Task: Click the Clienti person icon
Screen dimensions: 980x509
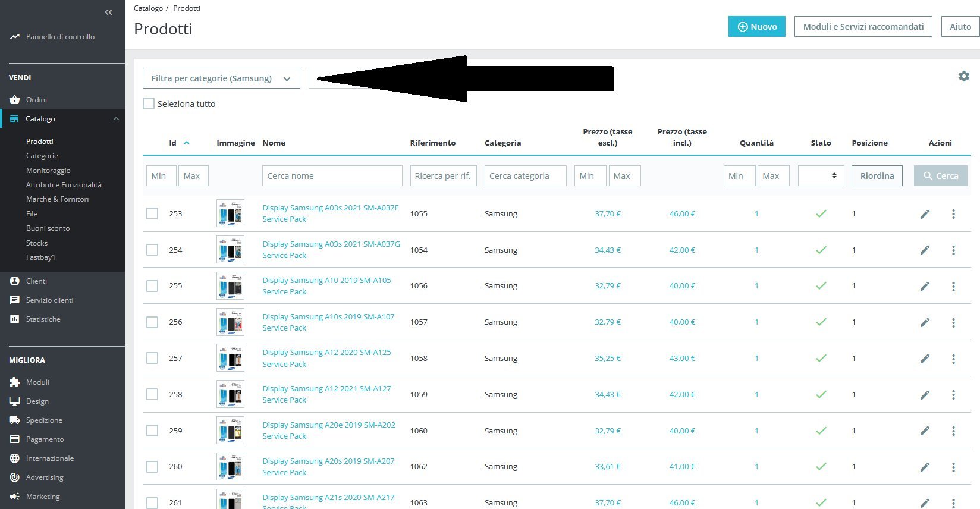Action: (15, 281)
